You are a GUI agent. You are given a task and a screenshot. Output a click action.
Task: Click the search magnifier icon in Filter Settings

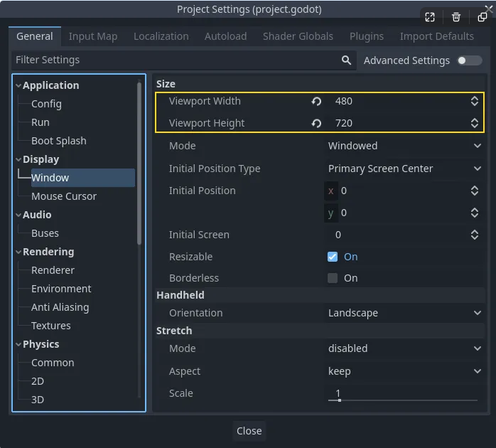tap(346, 60)
